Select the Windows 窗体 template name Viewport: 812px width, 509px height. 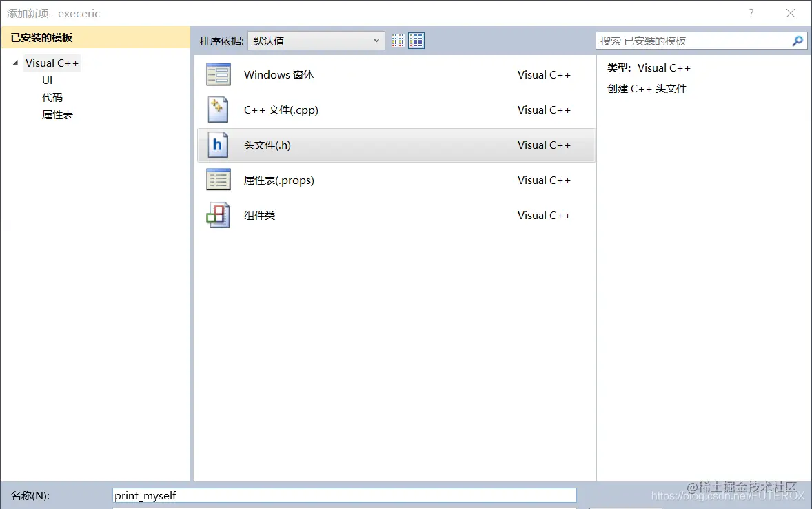[278, 74]
